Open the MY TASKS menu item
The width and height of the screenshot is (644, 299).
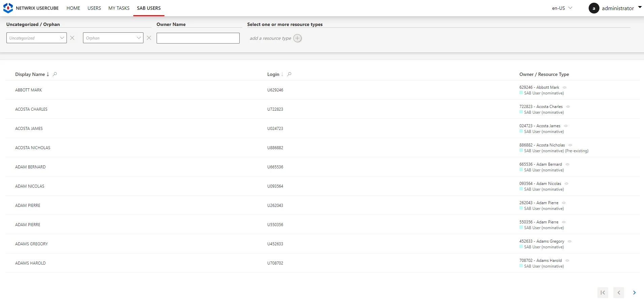119,8
